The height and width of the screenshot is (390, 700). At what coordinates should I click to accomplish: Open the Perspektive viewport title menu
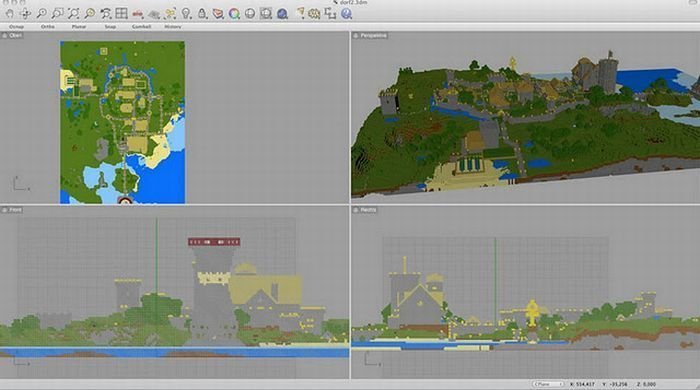click(x=370, y=35)
